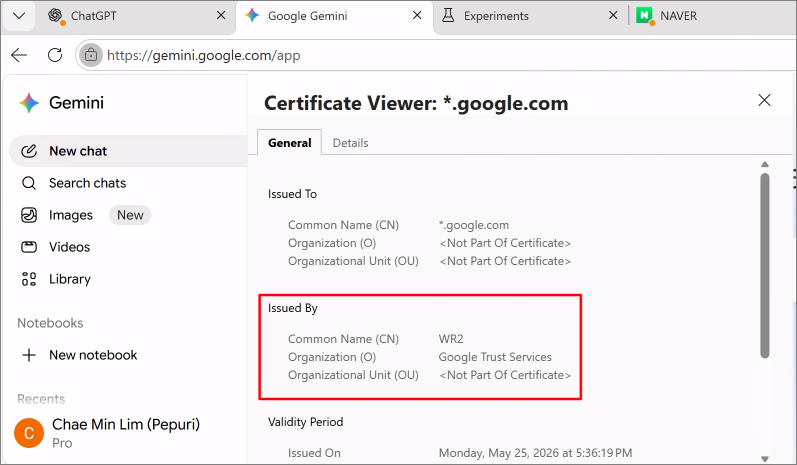
Task: Click the Issued On date value
Action: (535, 453)
